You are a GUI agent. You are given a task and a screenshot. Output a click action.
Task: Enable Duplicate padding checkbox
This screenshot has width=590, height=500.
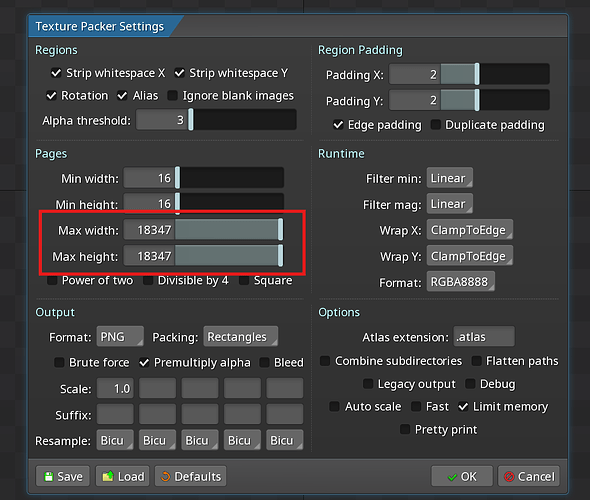pyautogui.click(x=435, y=125)
